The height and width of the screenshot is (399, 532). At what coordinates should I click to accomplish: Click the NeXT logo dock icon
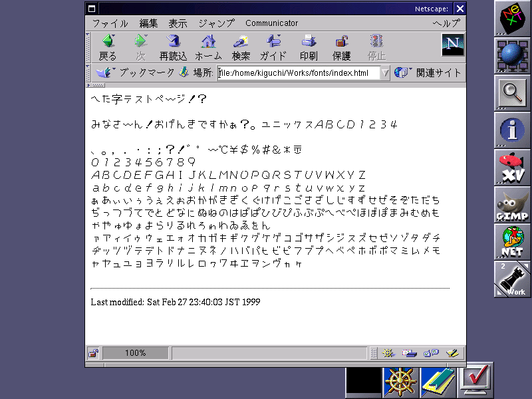point(512,18)
